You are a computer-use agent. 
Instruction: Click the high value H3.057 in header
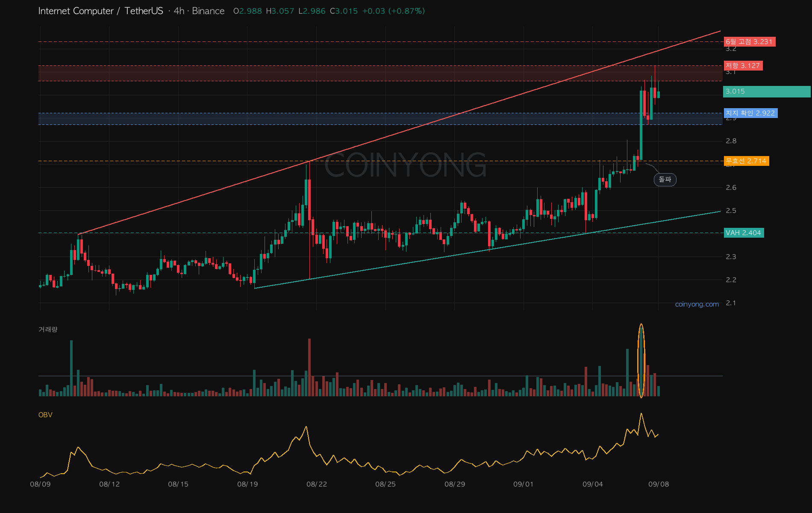pos(280,11)
